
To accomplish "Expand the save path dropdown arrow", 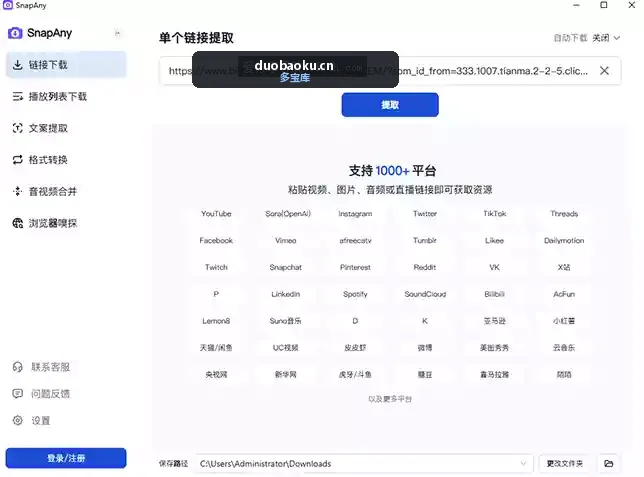I will [x=523, y=463].
